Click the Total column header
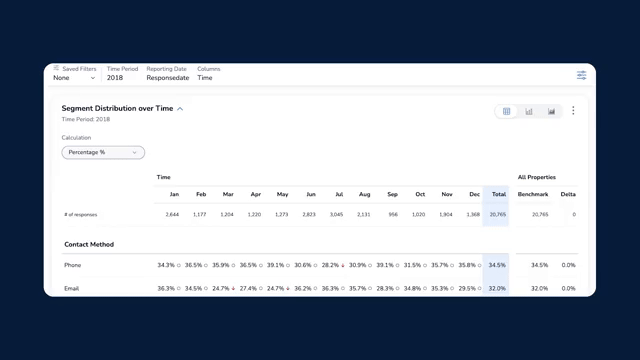 point(499,194)
